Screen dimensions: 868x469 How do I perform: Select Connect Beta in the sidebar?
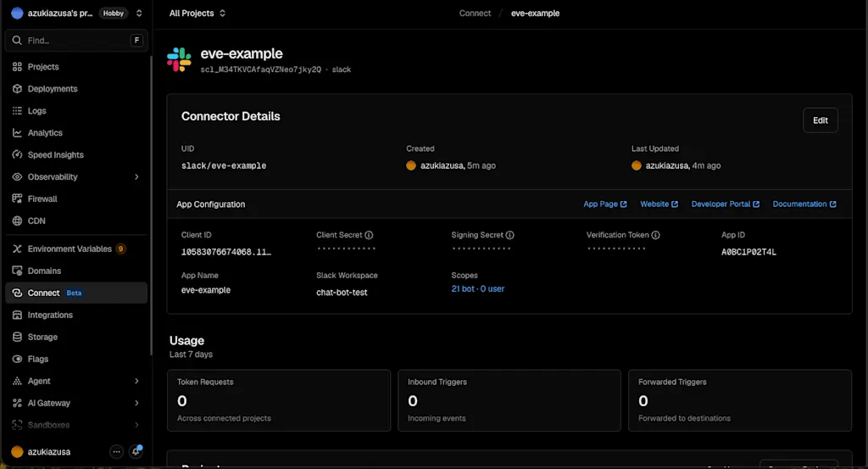pos(76,293)
